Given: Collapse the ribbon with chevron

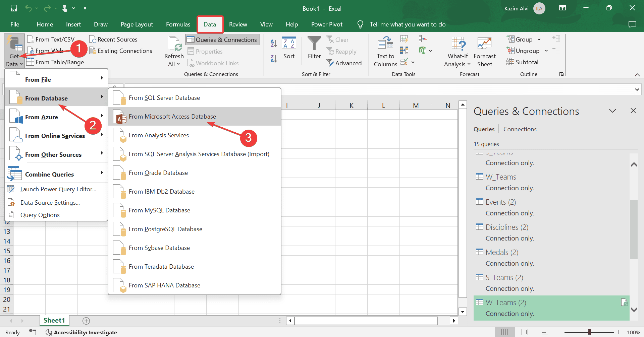Looking at the screenshot, I should coord(637,75).
